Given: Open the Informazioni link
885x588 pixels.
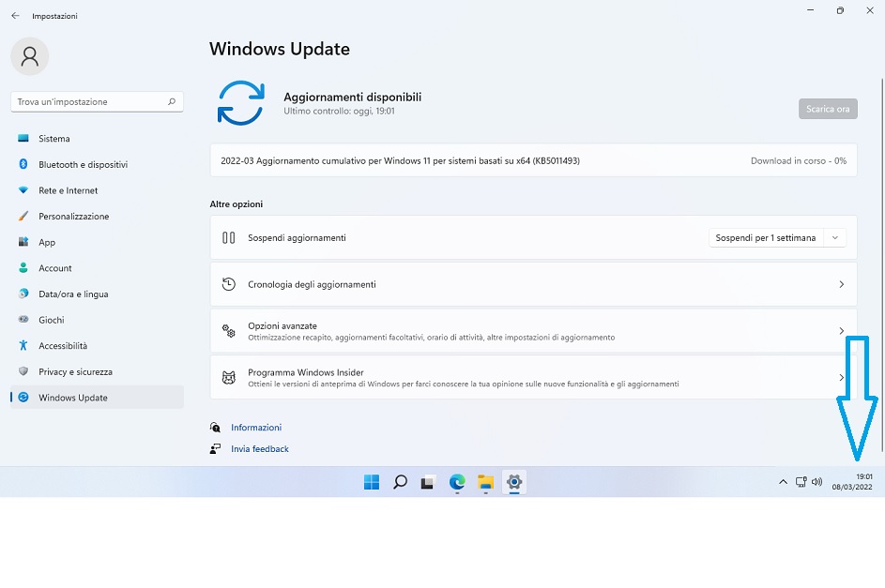Looking at the screenshot, I should pos(256,428).
